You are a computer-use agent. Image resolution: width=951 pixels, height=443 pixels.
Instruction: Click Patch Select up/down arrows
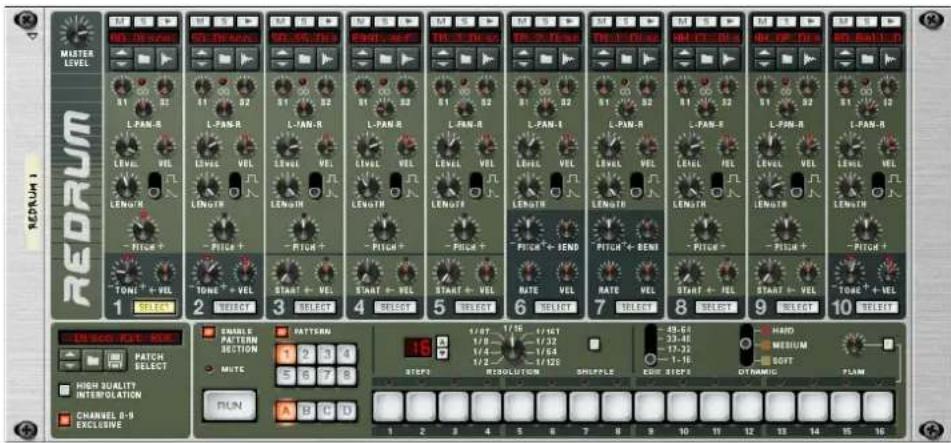coord(70,362)
